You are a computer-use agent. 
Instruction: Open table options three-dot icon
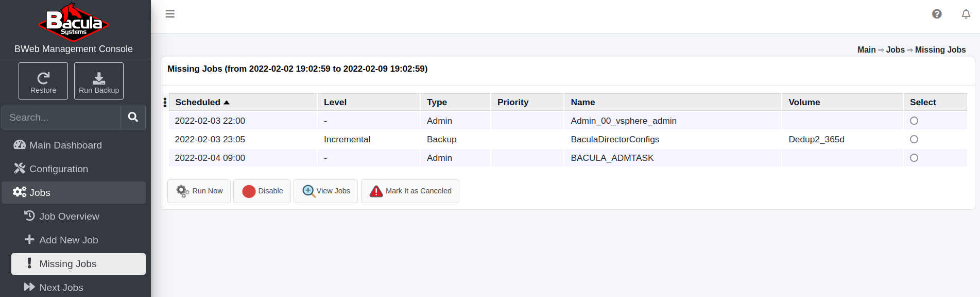click(x=165, y=103)
